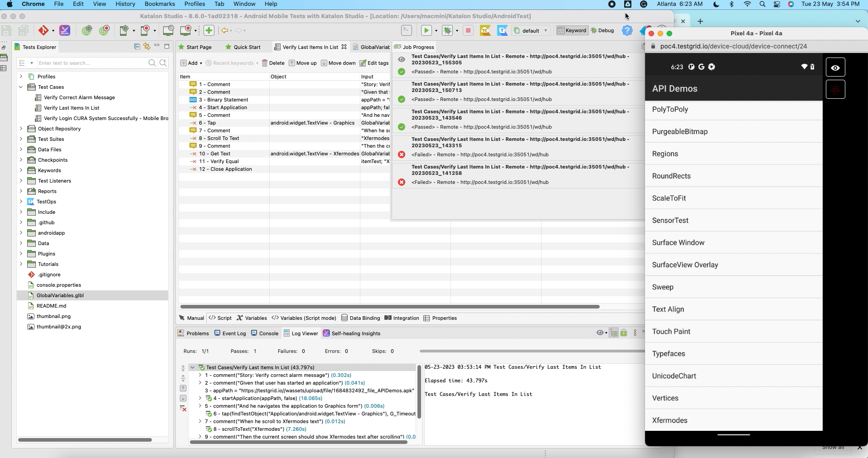Click the green plus New item icon
This screenshot has height=458, width=868.
(209, 30)
